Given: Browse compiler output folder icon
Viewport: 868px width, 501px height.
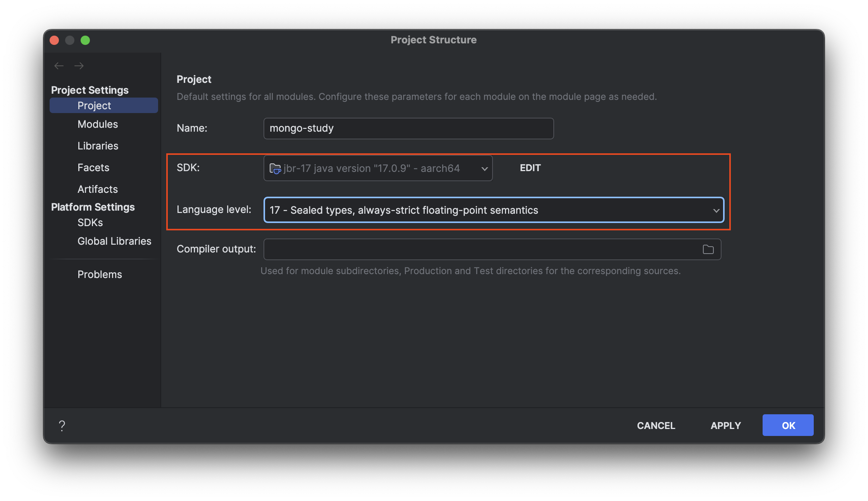Looking at the screenshot, I should 708,249.
